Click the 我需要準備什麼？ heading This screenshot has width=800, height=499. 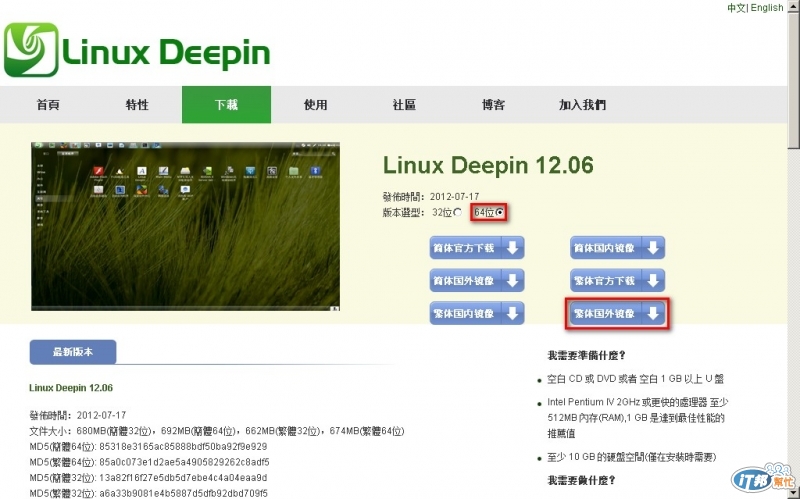[587, 355]
